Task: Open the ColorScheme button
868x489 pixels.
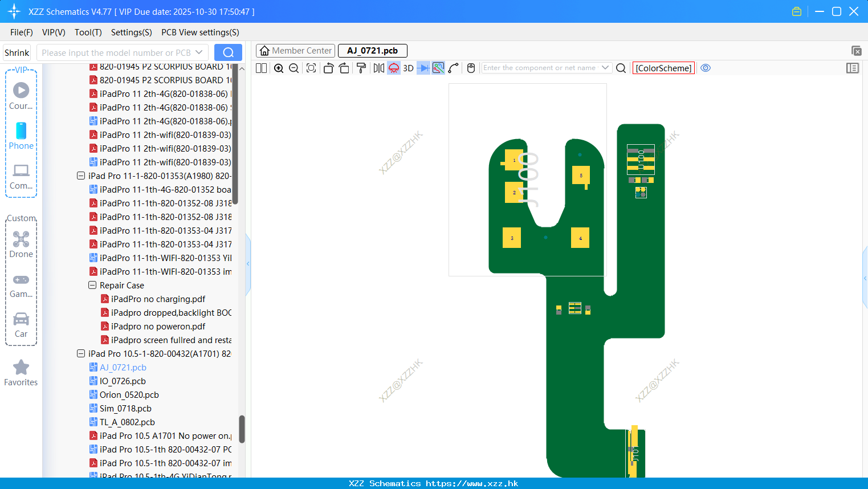Action: [x=663, y=68]
